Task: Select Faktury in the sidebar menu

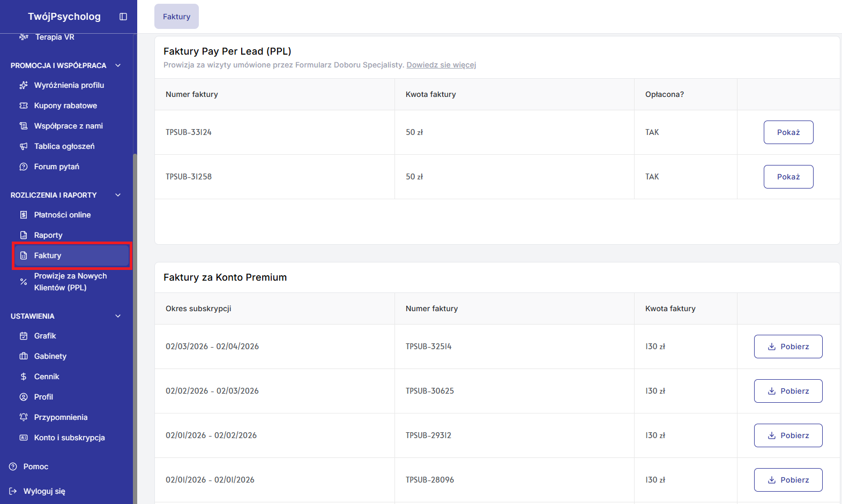Action: click(x=72, y=255)
